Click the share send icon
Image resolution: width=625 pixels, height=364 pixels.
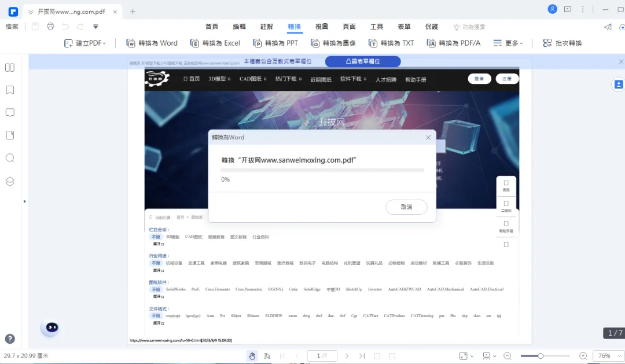tap(608, 27)
